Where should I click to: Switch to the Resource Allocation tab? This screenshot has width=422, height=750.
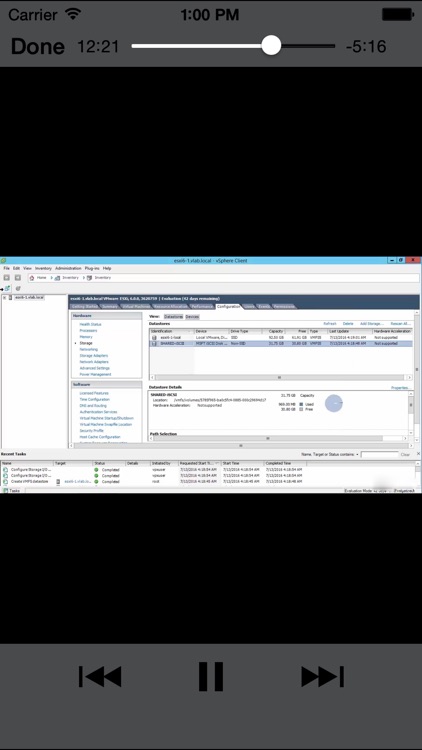click(171, 306)
